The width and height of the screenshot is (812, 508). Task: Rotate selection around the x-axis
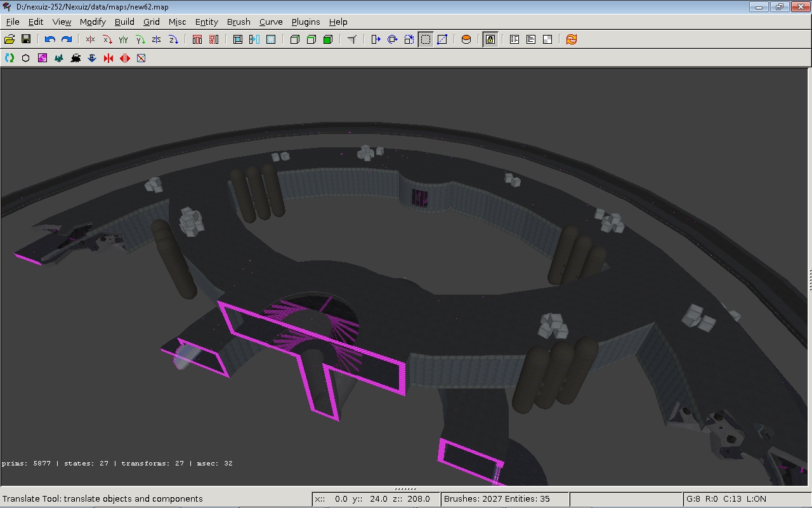107,39
